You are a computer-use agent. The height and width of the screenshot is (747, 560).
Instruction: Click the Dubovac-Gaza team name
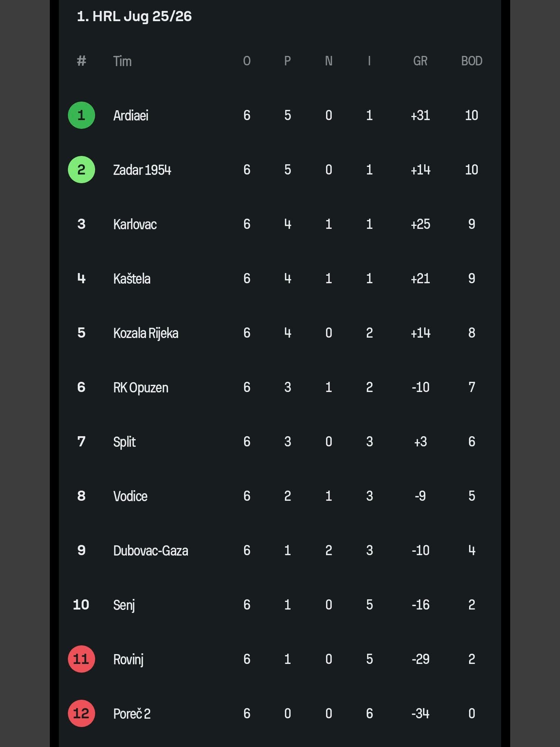(151, 551)
